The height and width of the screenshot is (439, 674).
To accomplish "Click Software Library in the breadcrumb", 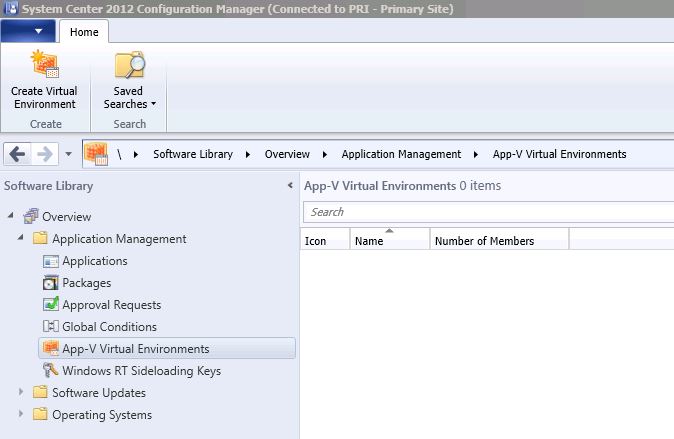I will [193, 154].
